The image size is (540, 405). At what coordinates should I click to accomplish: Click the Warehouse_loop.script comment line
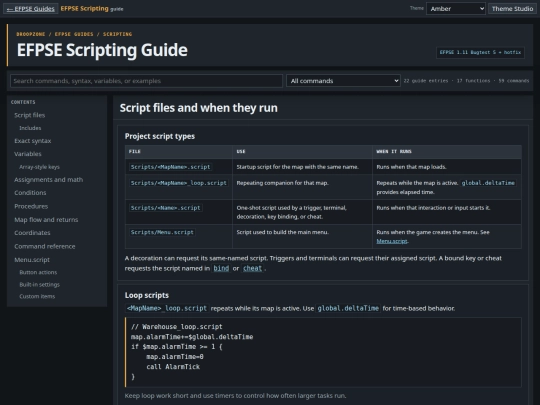point(177,327)
